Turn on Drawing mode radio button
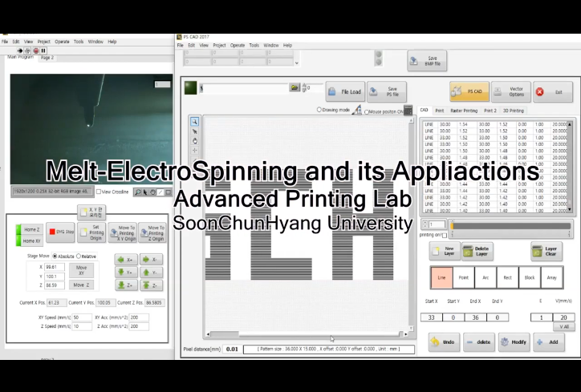This screenshot has height=392, width=581. (319, 110)
